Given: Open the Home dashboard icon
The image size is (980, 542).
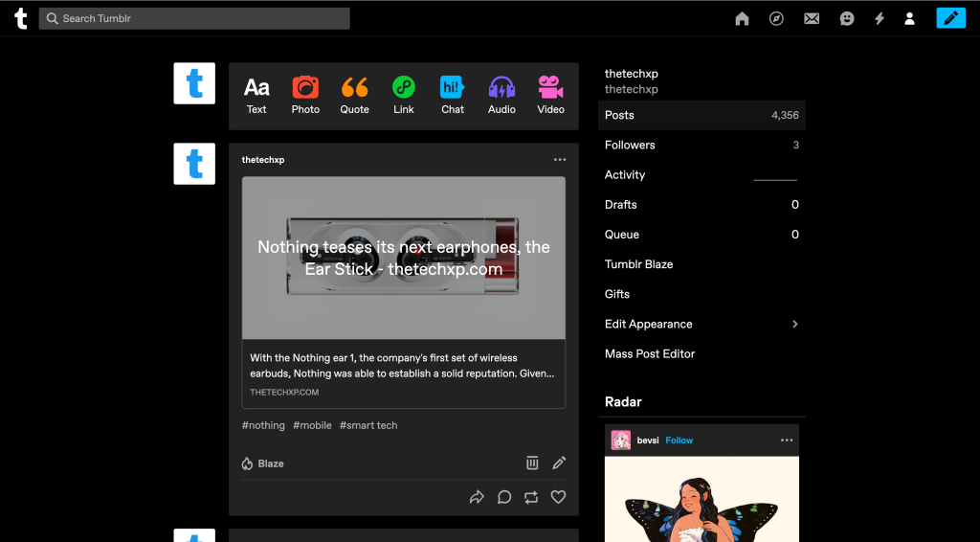Looking at the screenshot, I should [742, 19].
